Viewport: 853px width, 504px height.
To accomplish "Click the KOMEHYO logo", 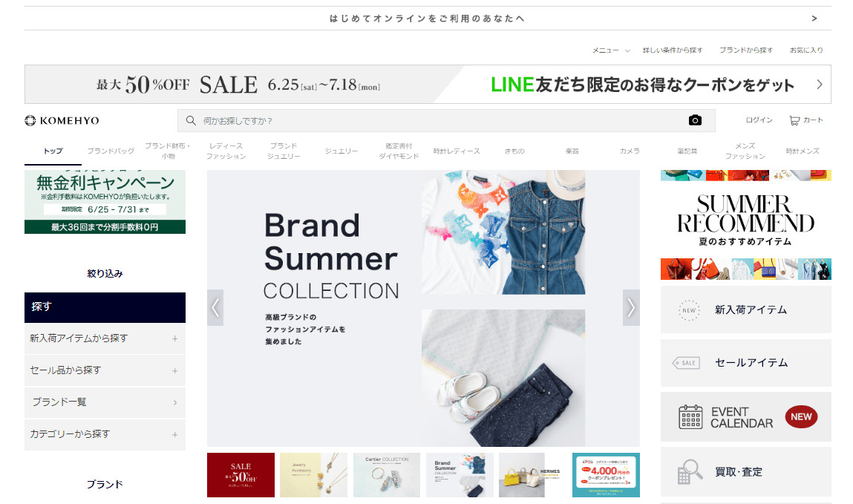I will pyautogui.click(x=62, y=121).
